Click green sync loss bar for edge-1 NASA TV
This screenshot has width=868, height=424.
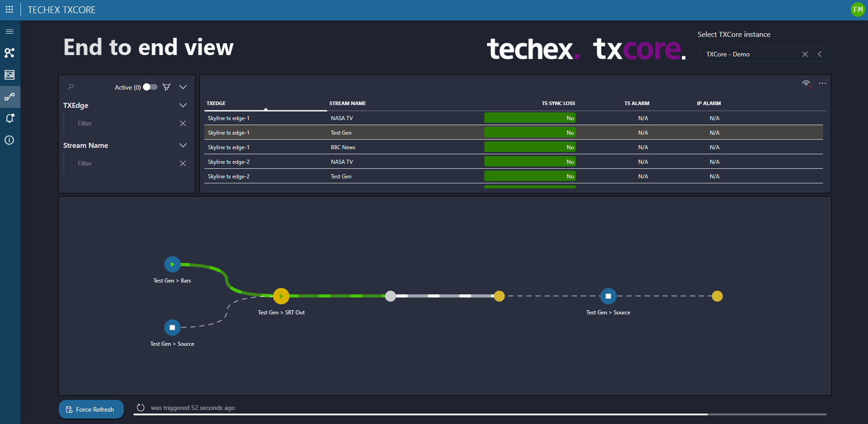coord(530,118)
